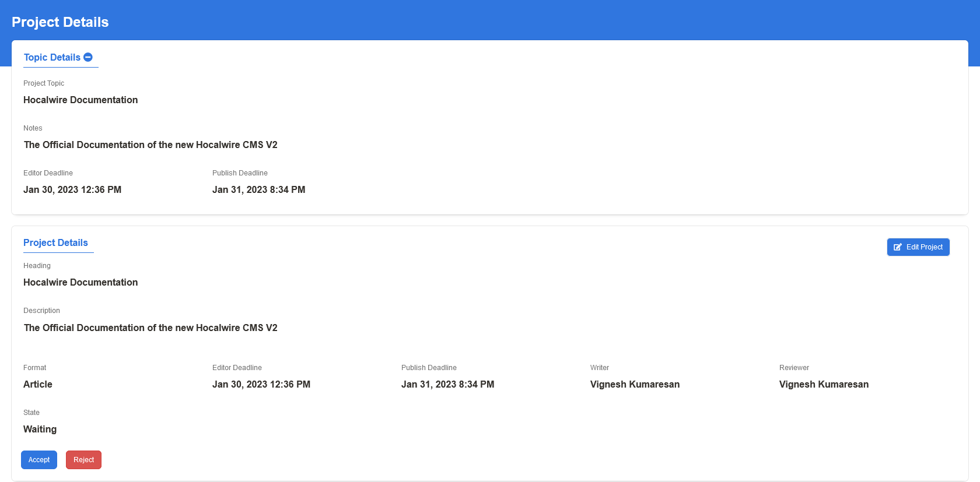The height and width of the screenshot is (482, 980).
Task: Click the topic Publish Deadline date value
Action: [258, 190]
